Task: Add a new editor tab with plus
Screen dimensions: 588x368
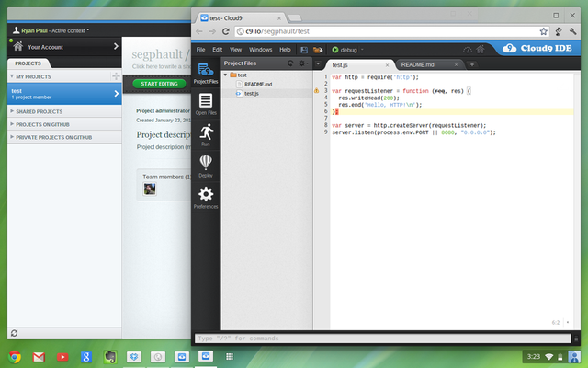Action: click(x=471, y=64)
